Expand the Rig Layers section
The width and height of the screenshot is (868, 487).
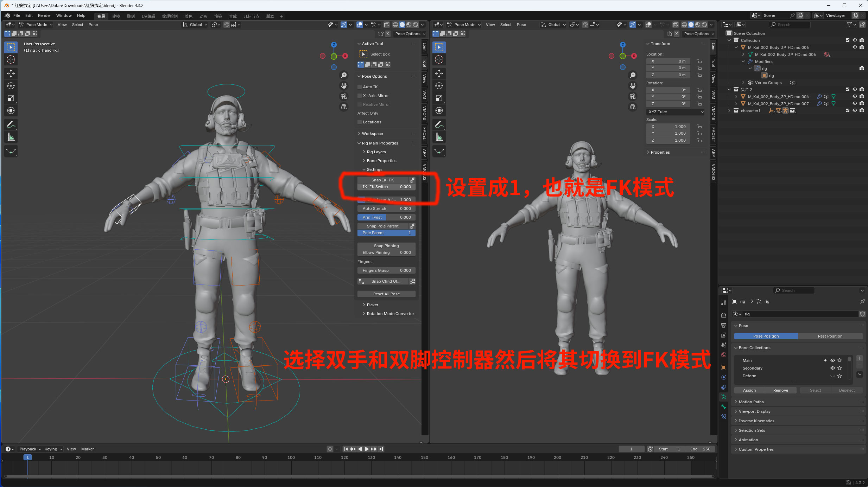pyautogui.click(x=376, y=152)
